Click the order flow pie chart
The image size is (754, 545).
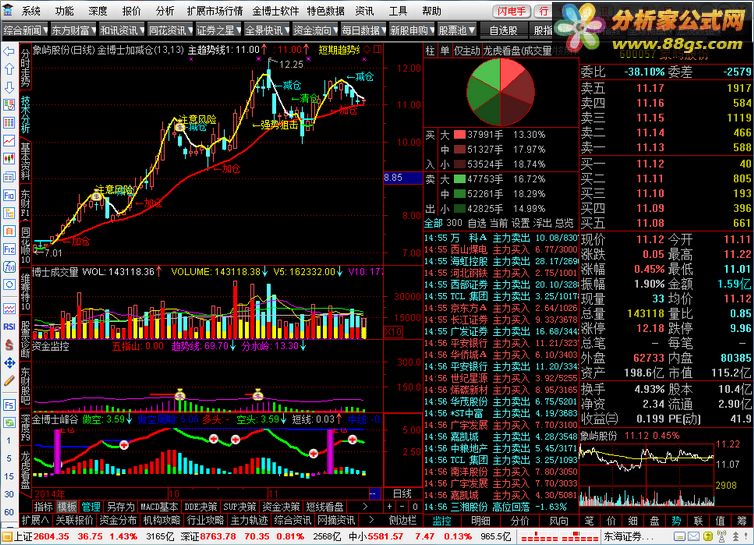501,92
